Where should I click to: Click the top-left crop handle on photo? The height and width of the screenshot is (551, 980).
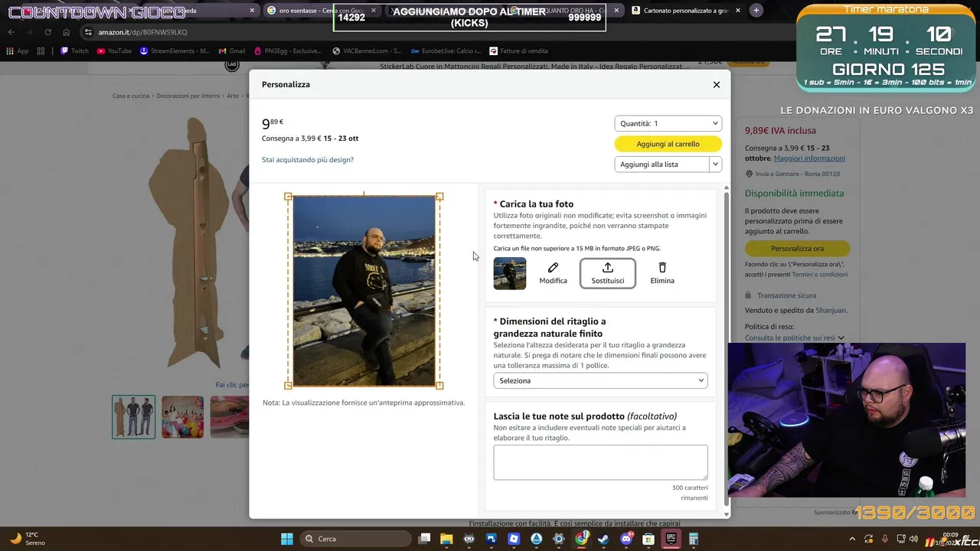289,197
